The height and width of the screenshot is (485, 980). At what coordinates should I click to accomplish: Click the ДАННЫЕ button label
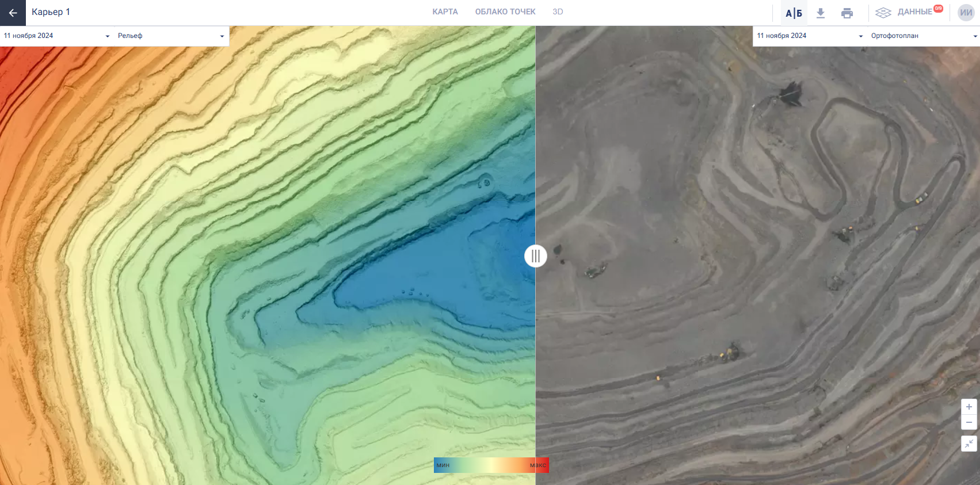tap(914, 12)
